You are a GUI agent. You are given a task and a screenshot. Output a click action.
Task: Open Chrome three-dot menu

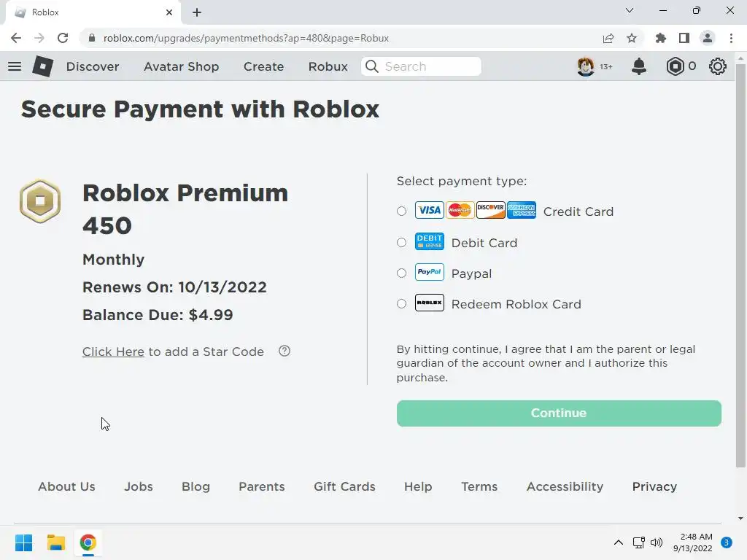pyautogui.click(x=731, y=38)
